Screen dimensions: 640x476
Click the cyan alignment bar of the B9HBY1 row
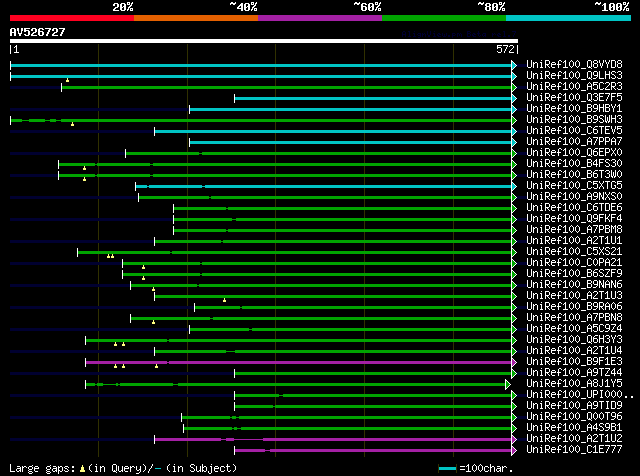pyautogui.click(x=351, y=109)
